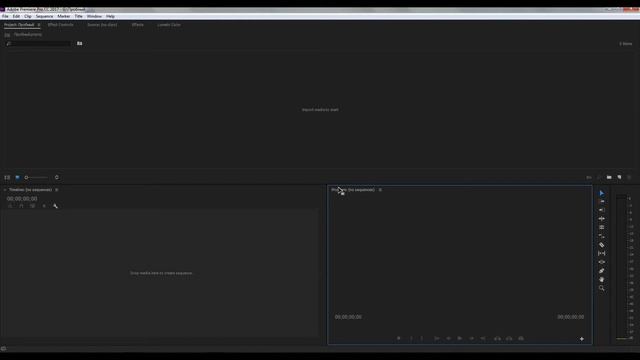Click Program monitor right duration timecode

(571, 317)
